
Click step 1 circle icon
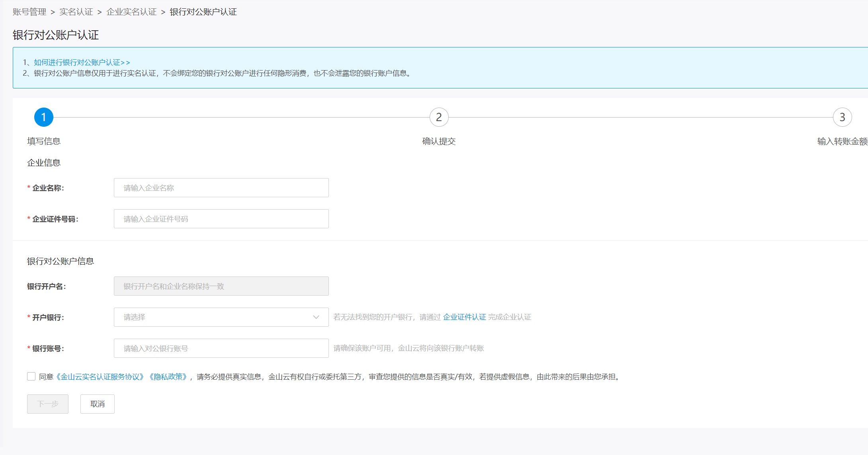[44, 117]
